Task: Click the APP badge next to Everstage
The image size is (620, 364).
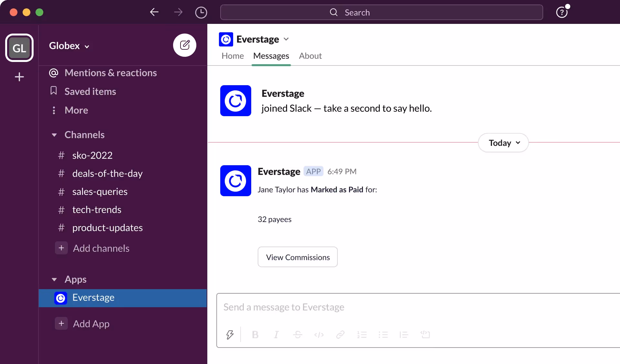Action: point(313,171)
